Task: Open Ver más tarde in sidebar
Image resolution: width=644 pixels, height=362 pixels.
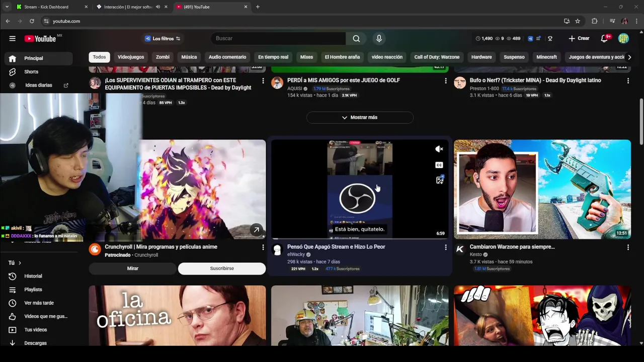Action: (39, 303)
